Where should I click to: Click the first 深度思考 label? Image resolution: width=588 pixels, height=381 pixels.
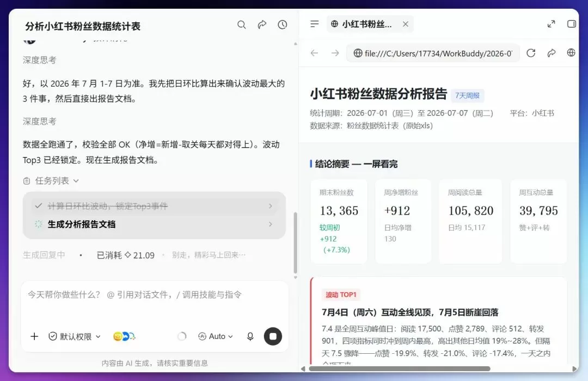39,60
